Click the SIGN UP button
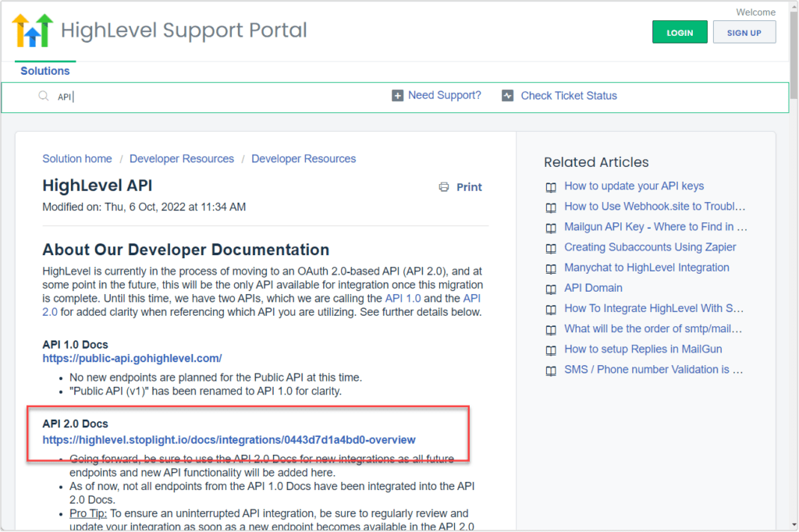 pyautogui.click(x=744, y=32)
